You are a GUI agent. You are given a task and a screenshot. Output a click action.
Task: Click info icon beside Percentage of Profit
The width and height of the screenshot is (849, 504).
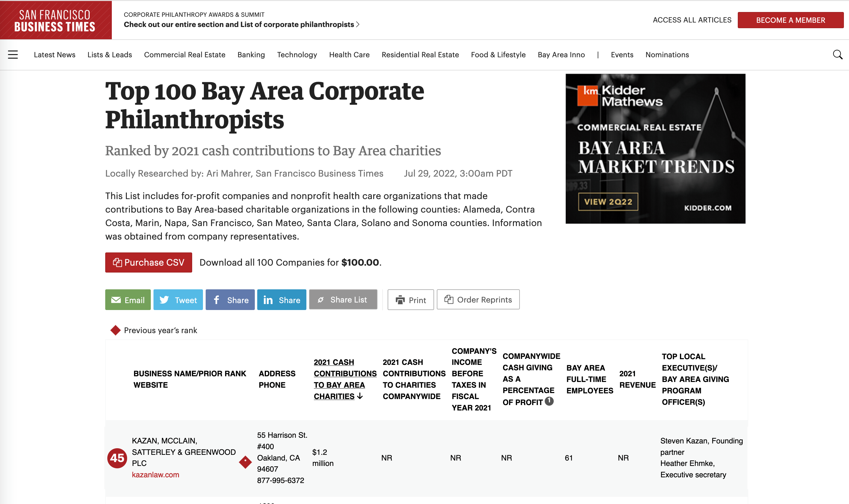[x=549, y=401]
